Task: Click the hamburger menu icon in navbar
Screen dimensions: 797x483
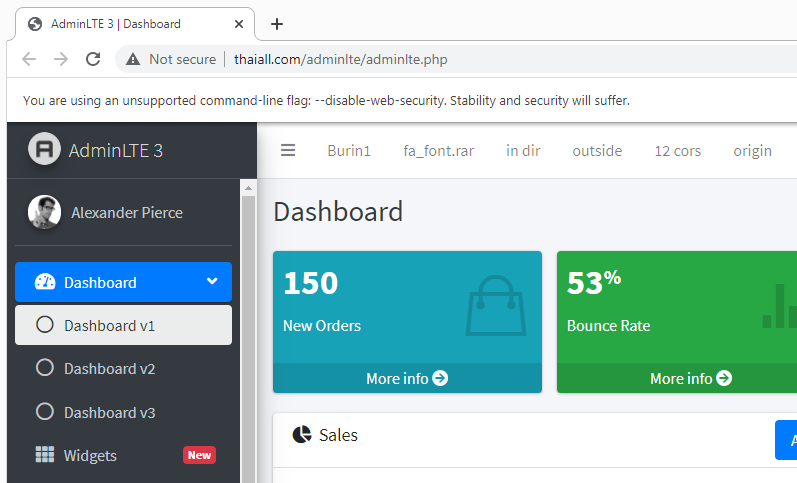Action: coord(288,151)
